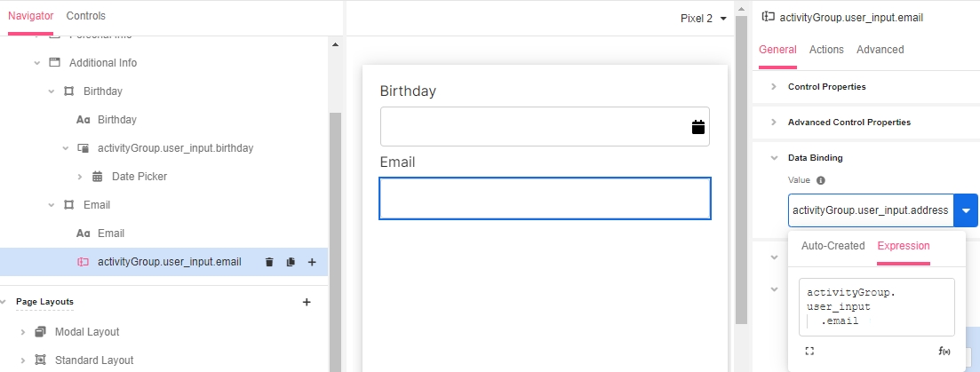Switch to the Controls tab
Screen dimensions: 980x372
[x=85, y=16]
